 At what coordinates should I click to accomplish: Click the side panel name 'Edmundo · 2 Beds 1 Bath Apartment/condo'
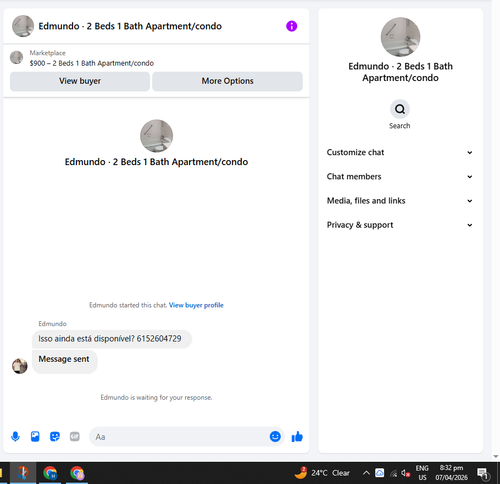(400, 72)
